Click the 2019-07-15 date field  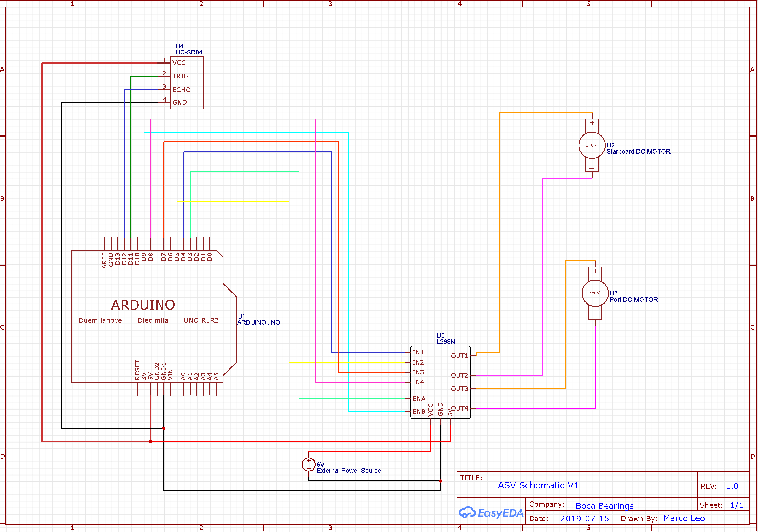pos(584,518)
